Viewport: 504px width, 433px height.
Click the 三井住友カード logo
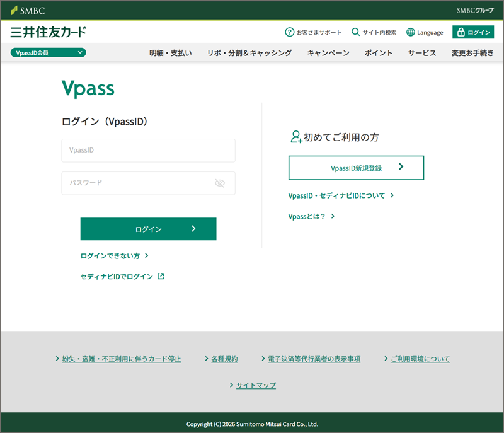coord(49,32)
